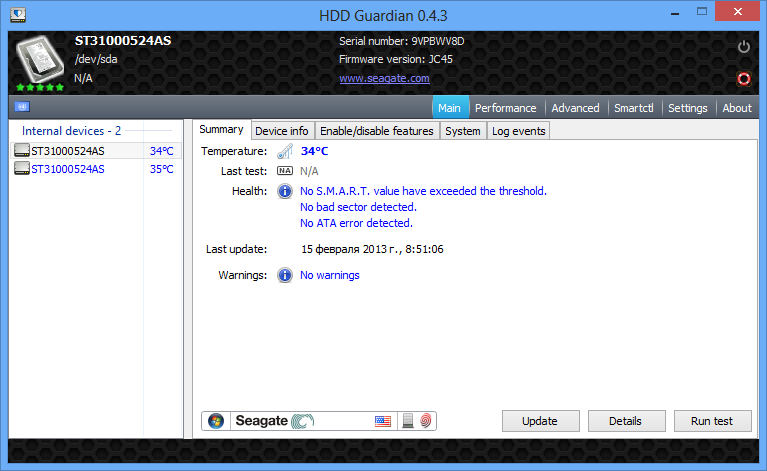Screen dimensions: 767x471
Task: Click the Details button
Action: click(x=626, y=421)
